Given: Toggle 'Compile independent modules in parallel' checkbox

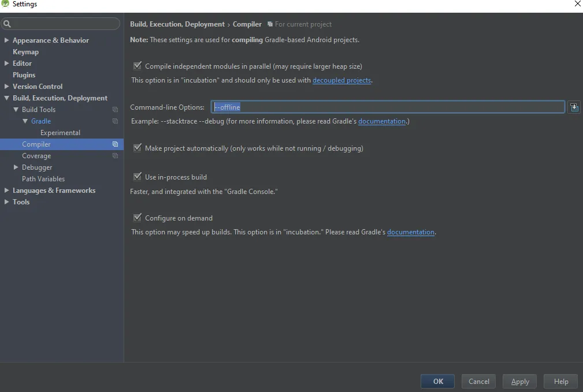Looking at the screenshot, I should pyautogui.click(x=138, y=66).
